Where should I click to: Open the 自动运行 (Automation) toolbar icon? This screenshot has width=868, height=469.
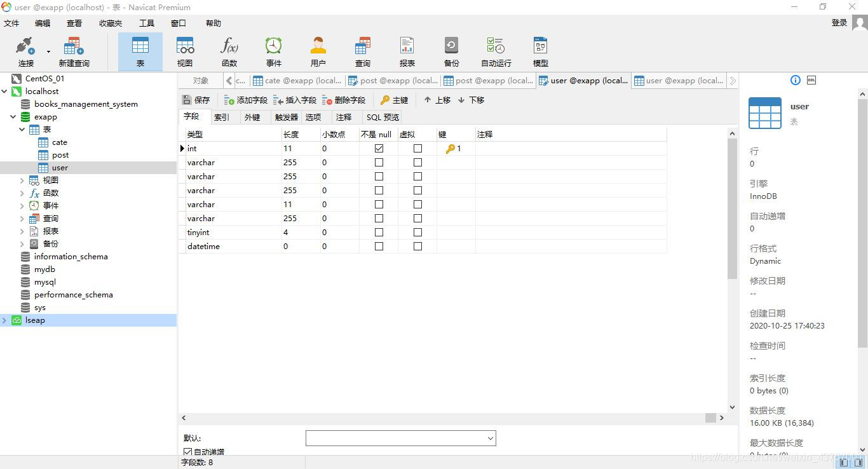click(x=496, y=51)
